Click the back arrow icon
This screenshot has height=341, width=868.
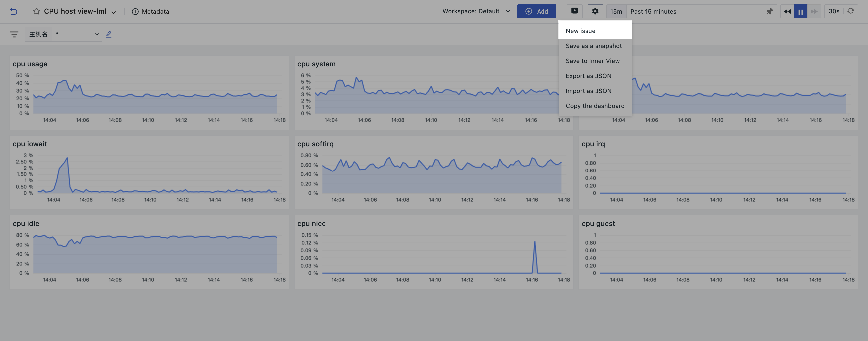tap(13, 11)
